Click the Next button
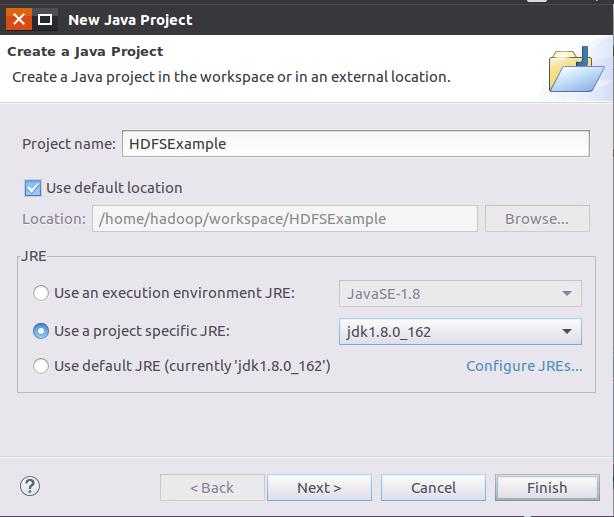 [319, 488]
